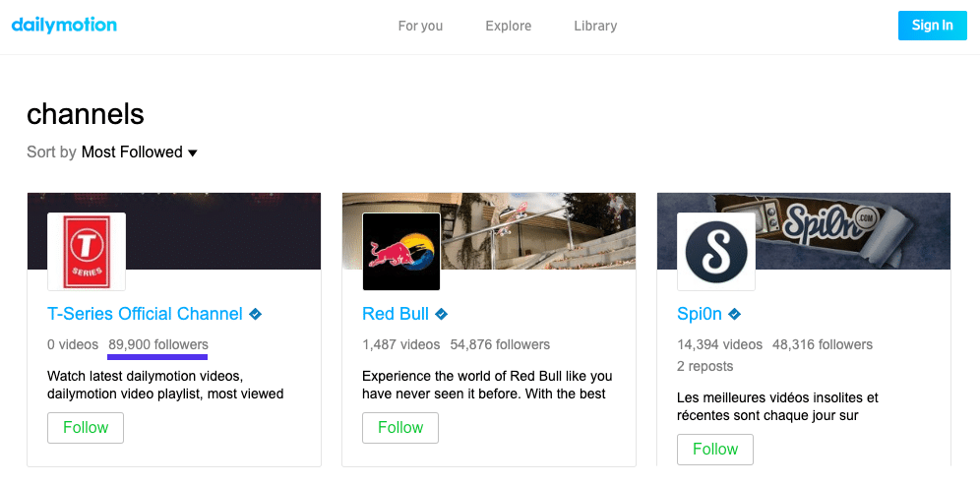Click the dailymotion logo
980x485 pixels.
point(64,26)
